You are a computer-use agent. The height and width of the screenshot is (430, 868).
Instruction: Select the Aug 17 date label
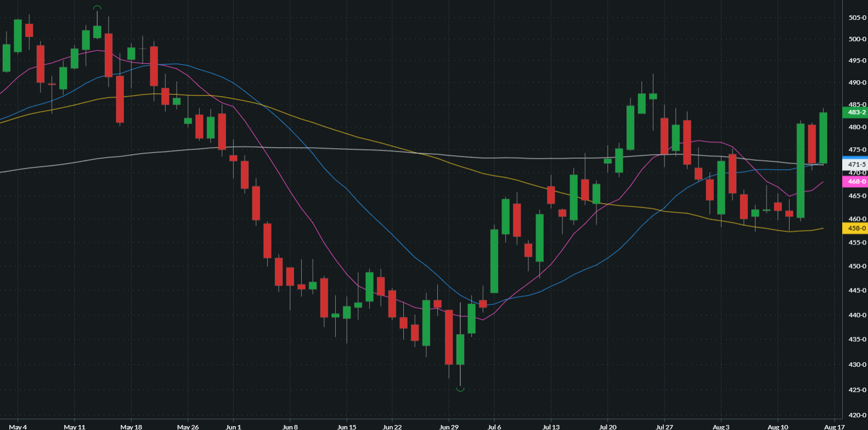(x=835, y=427)
